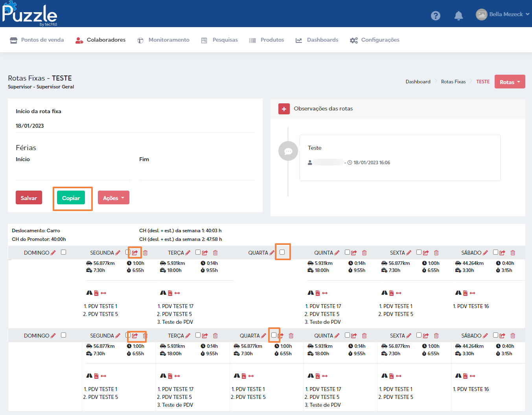
Task: Click the Início da rota fixa date field
Action: pos(135,126)
